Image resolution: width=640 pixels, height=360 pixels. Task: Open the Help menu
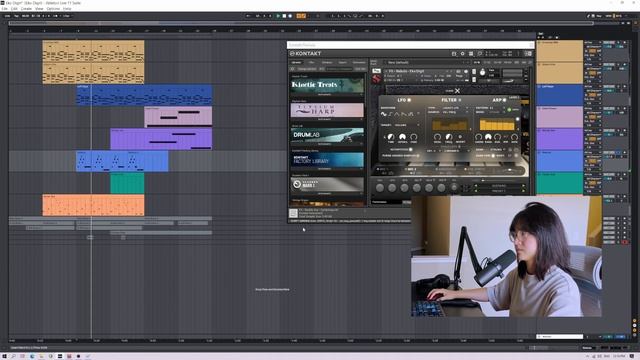click(67, 9)
